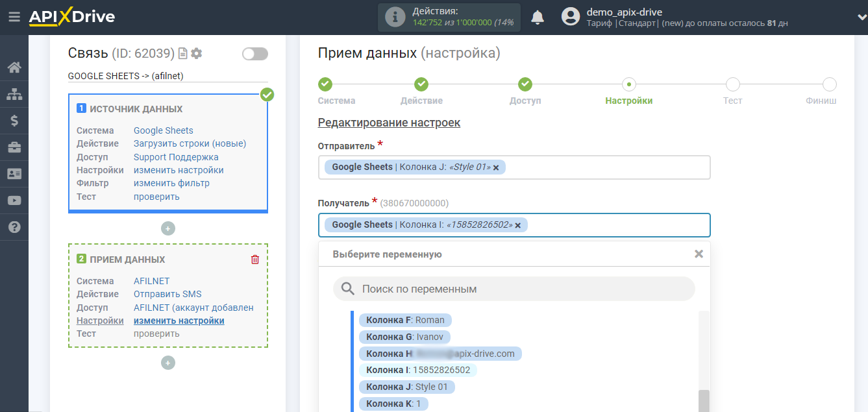This screenshot has height=412, width=868.
Task: Click connection name 'GOOGLE SHEETS -> (afilnet)'
Action: pos(126,76)
